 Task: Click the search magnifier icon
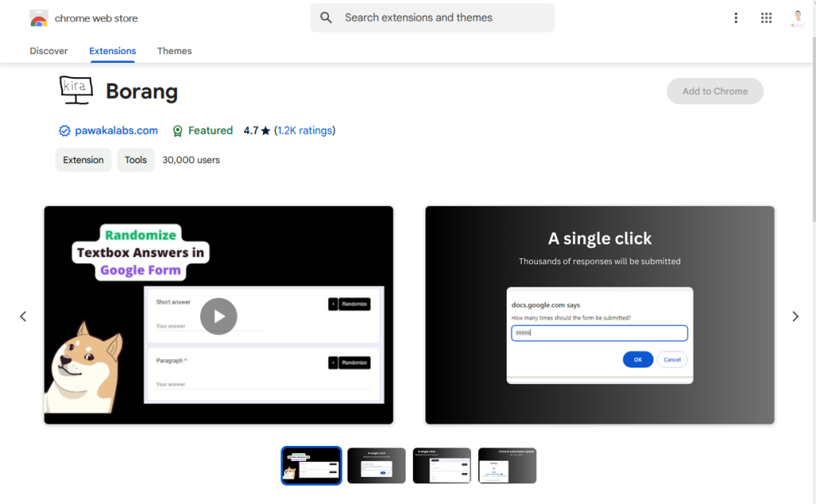(x=326, y=18)
